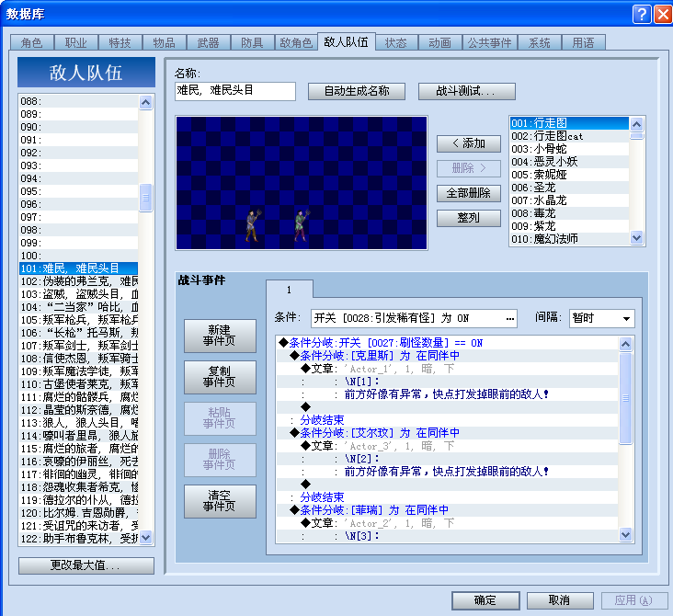Image resolution: width=673 pixels, height=616 pixels.
Task: Open the 间隔 span dropdown
Action: click(602, 318)
